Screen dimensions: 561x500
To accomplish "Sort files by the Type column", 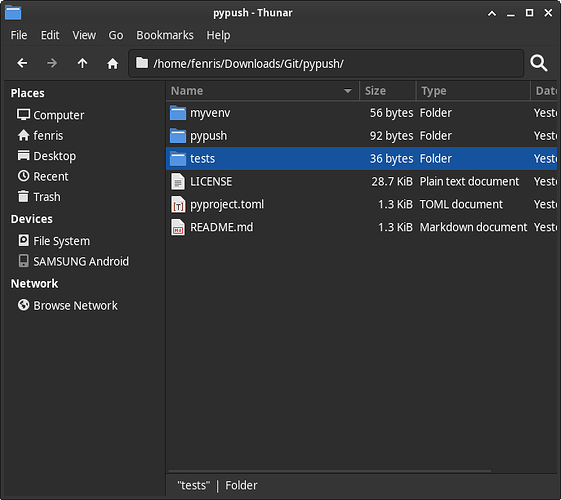I will pos(473,91).
